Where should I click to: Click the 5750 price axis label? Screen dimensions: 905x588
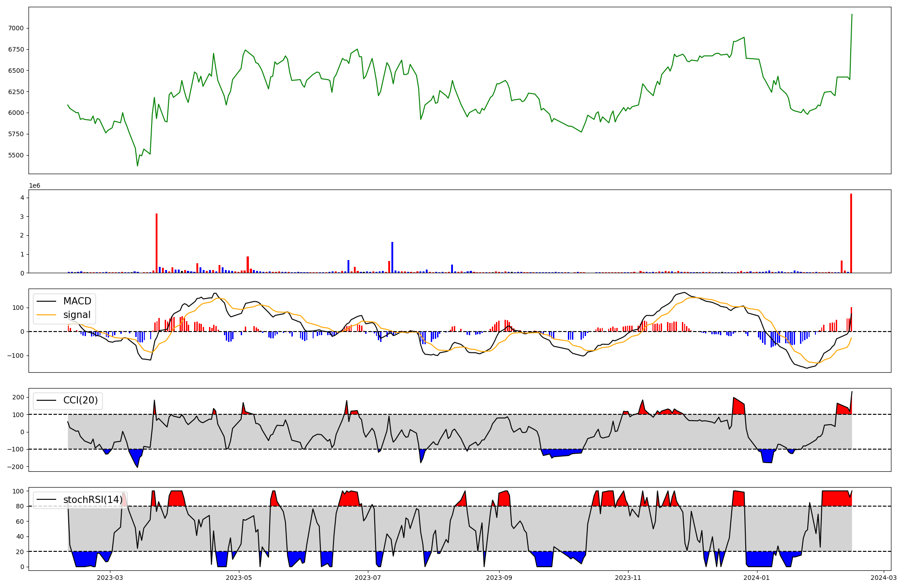click(16, 134)
